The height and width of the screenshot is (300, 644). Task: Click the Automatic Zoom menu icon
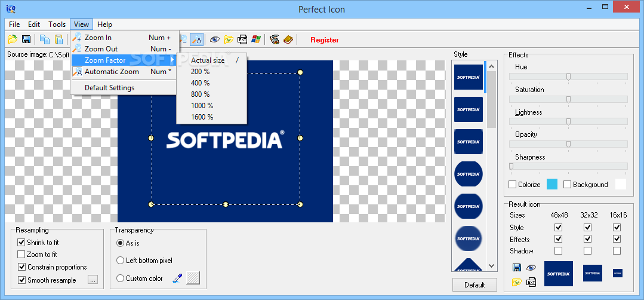[x=77, y=72]
